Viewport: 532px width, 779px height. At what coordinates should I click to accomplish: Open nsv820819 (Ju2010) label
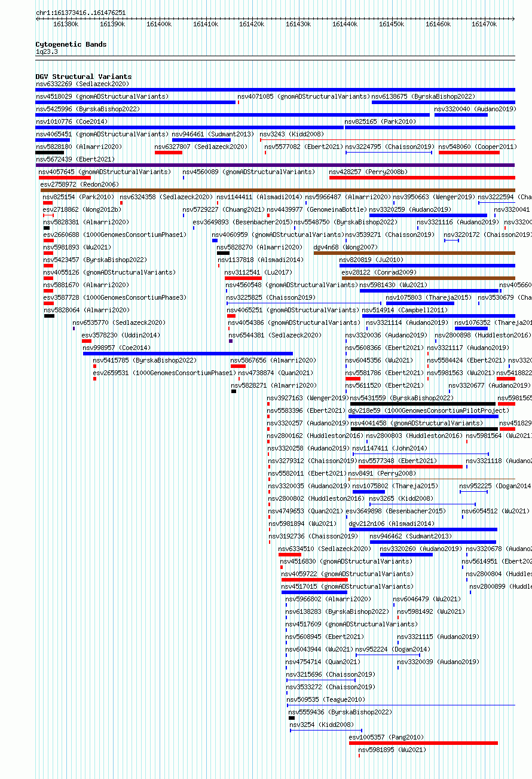pos(371,260)
